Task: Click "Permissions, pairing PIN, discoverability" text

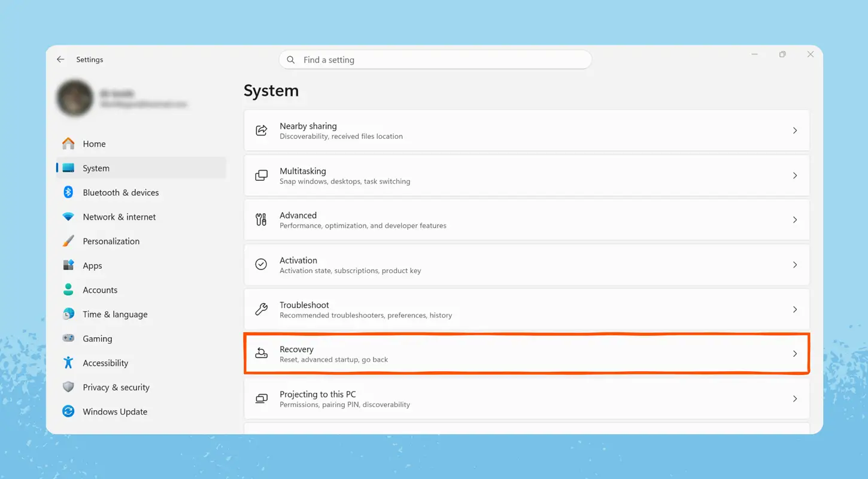Action: (345, 405)
